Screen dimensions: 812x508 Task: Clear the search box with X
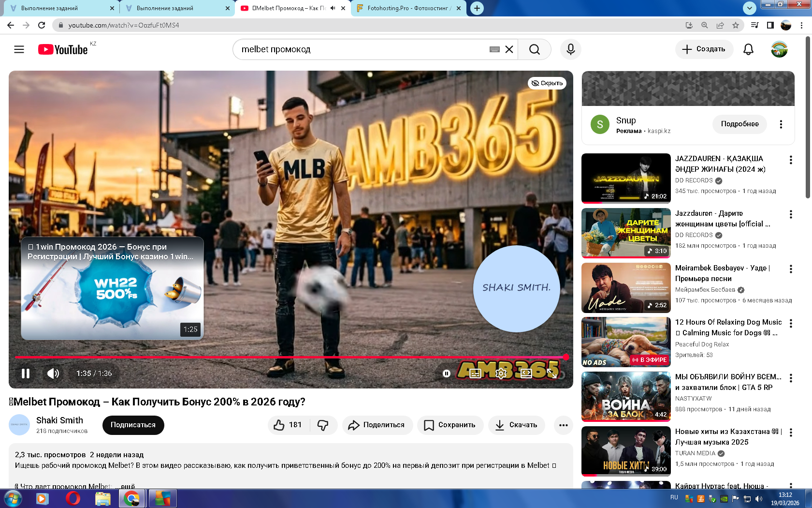point(509,49)
